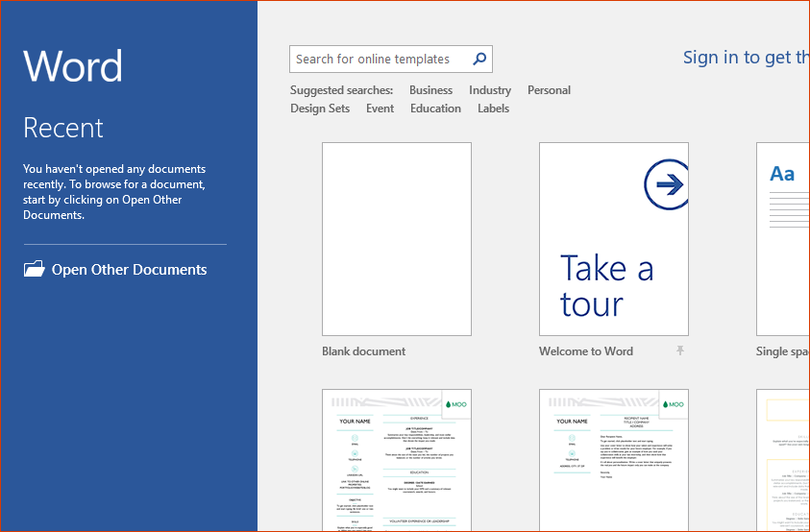Browse Labels templates

click(x=493, y=109)
